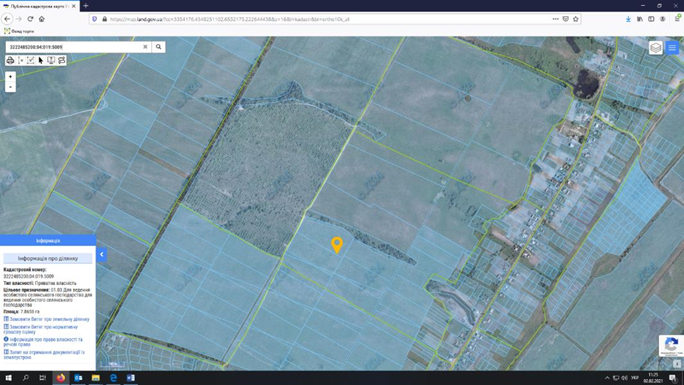The width and height of the screenshot is (684, 385).
Task: Zoom out the map with minus button
Action: pyautogui.click(x=10, y=87)
